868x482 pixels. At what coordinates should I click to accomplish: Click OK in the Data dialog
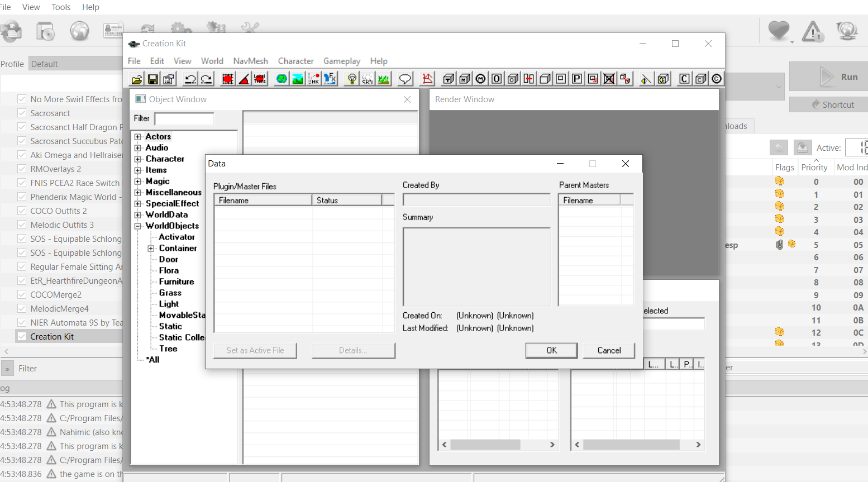point(551,350)
